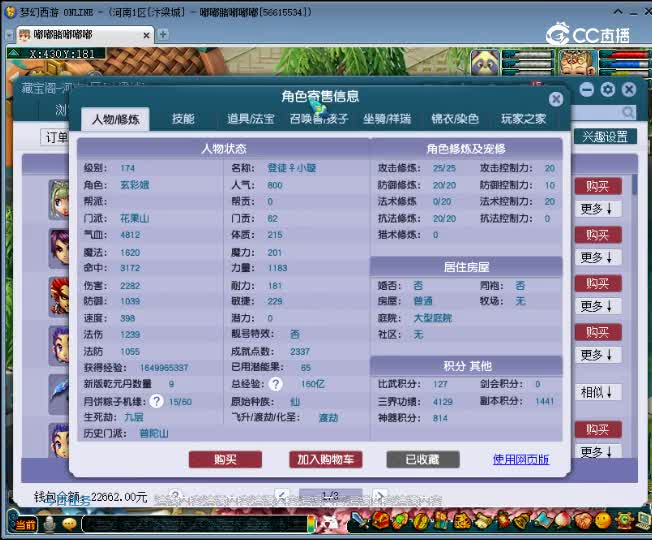Viewport: 652px width, 540px height.
Task: Go to the next results page arrow
Action: click(x=379, y=496)
